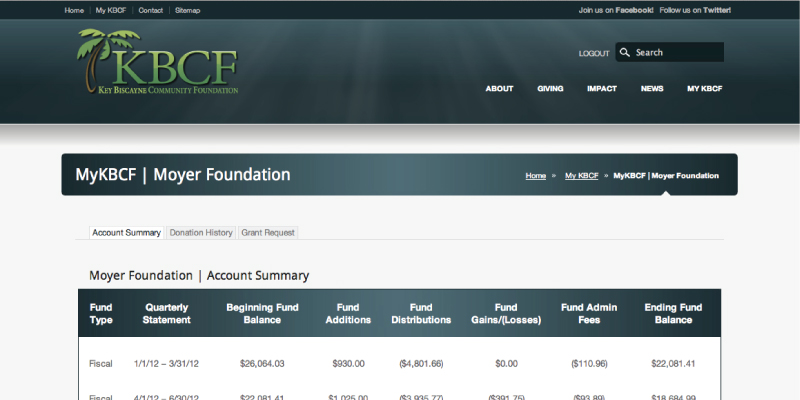
Task: Join us on Facebook link
Action: coord(616,10)
